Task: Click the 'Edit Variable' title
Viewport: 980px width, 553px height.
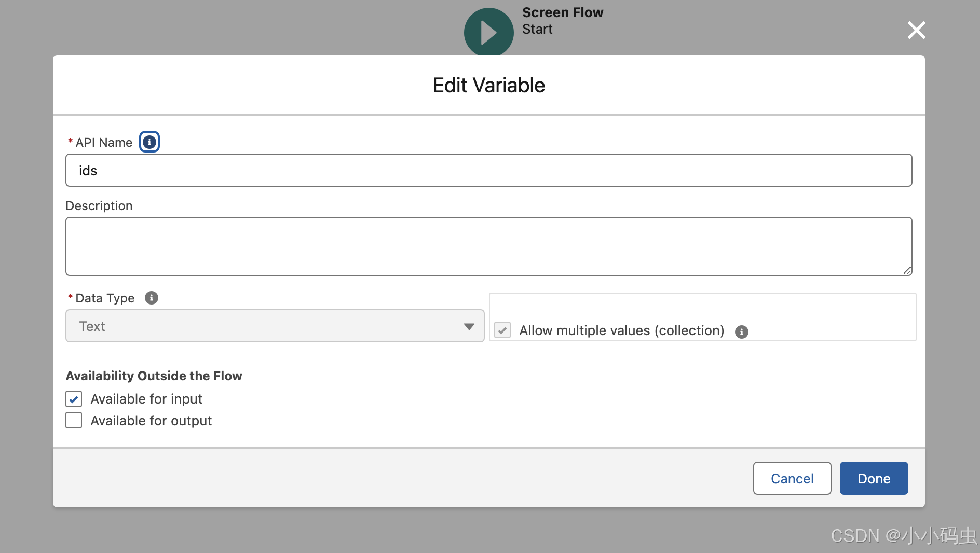Action: click(x=488, y=85)
